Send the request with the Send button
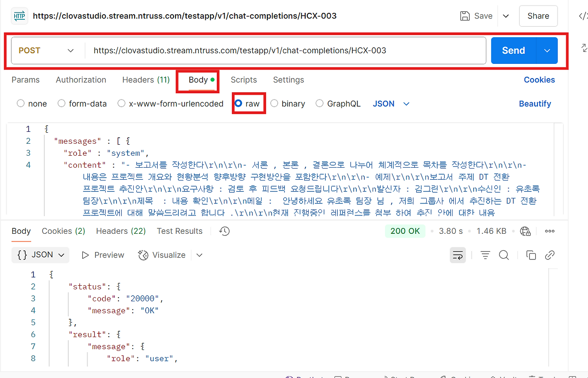588x378 pixels. click(514, 51)
